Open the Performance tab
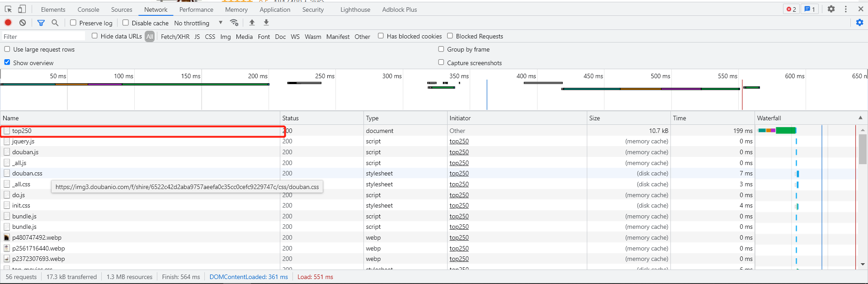The height and width of the screenshot is (284, 868). (196, 9)
